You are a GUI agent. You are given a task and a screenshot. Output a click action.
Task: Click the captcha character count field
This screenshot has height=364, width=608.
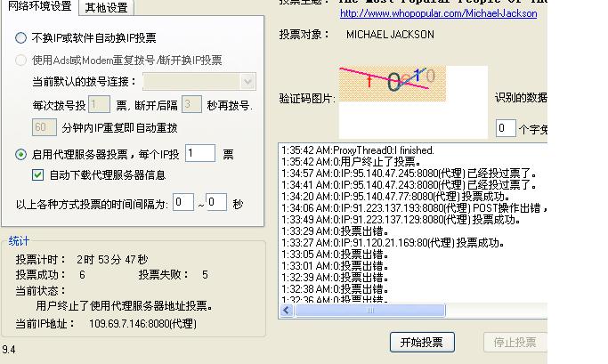(x=505, y=128)
